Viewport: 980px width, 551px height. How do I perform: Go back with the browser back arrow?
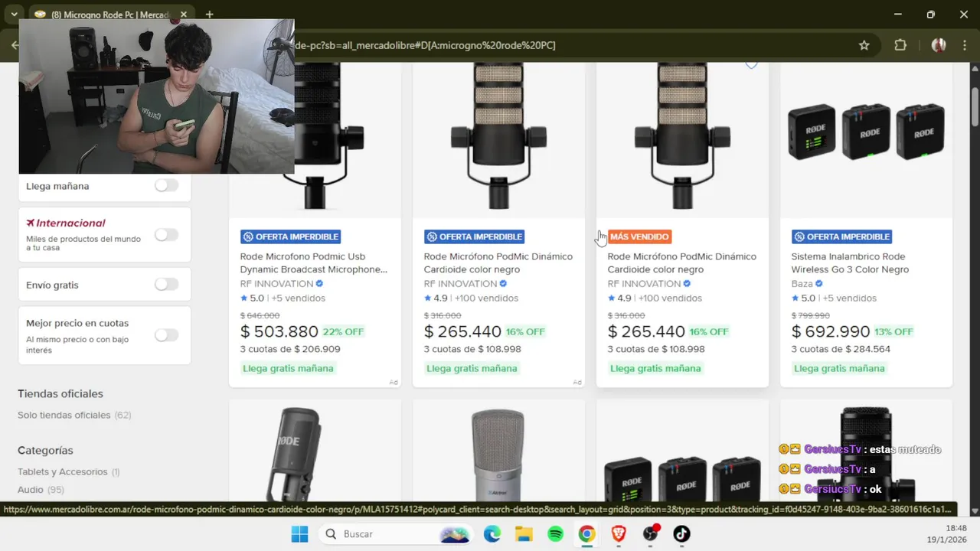(x=15, y=45)
